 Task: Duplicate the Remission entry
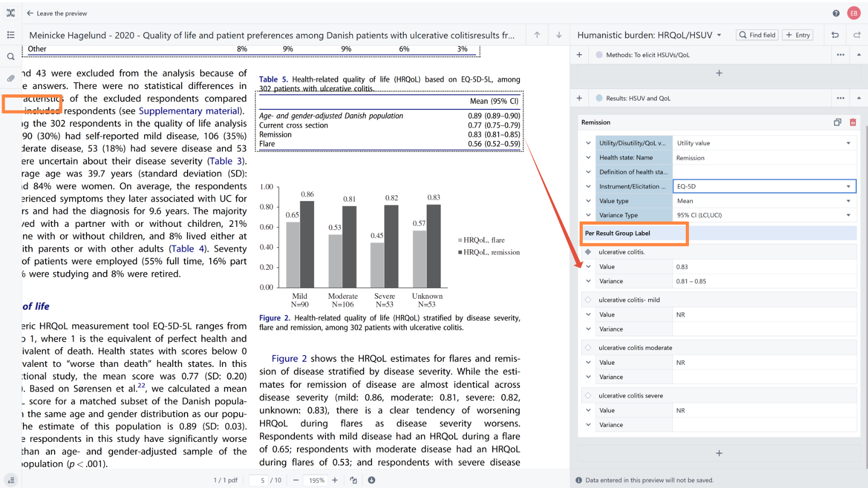tap(837, 122)
